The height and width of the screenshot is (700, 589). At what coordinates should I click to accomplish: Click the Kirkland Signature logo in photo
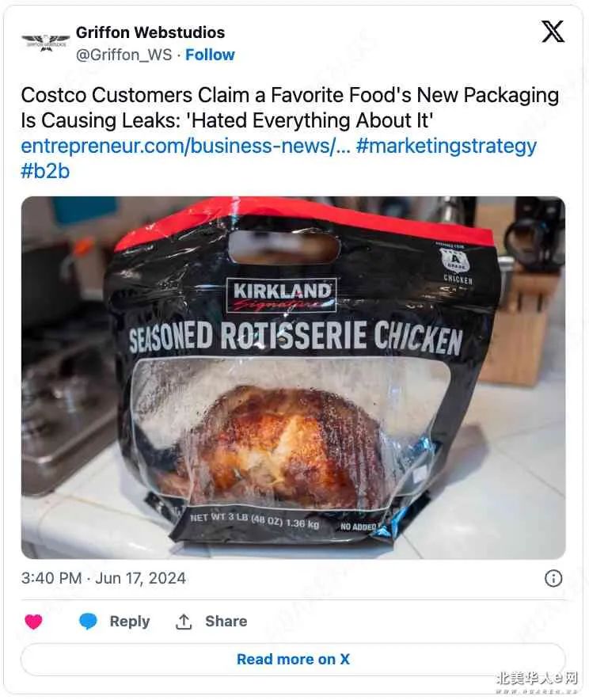point(282,295)
